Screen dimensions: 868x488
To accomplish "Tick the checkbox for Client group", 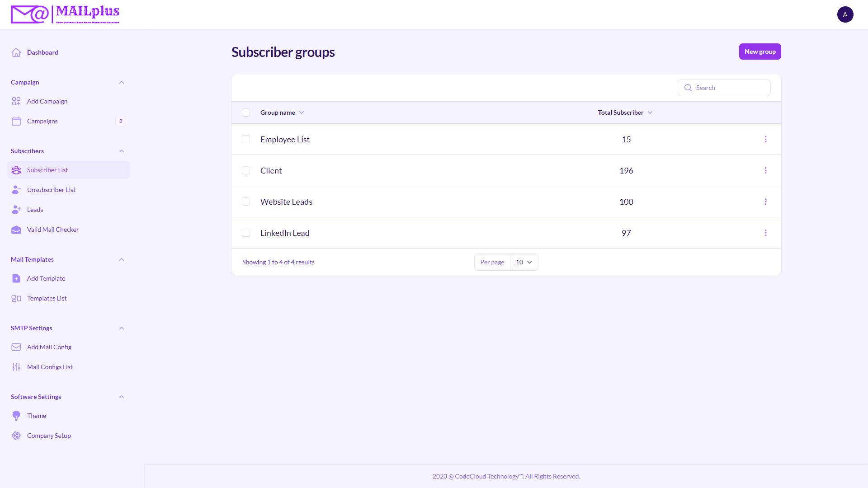I will (x=246, y=170).
